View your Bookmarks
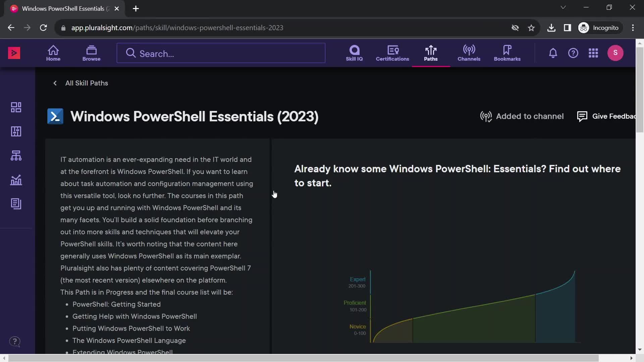644x362 pixels. (x=507, y=53)
